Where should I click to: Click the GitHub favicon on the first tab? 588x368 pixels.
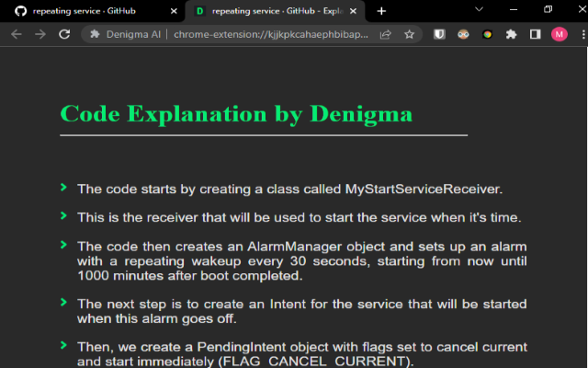pyautogui.click(x=20, y=11)
